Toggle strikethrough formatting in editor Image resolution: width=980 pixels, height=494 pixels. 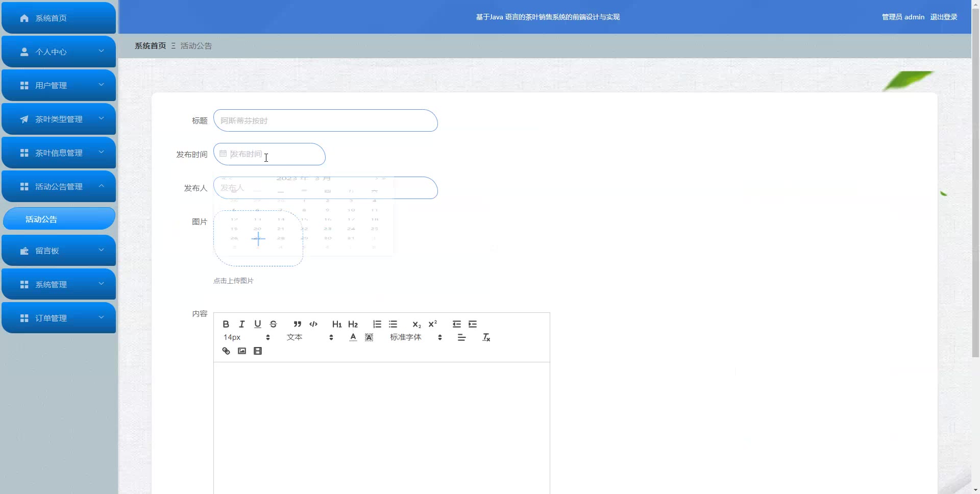[x=274, y=324]
